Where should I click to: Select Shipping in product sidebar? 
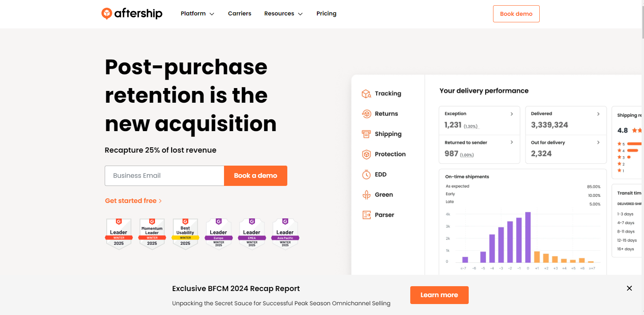coord(388,134)
